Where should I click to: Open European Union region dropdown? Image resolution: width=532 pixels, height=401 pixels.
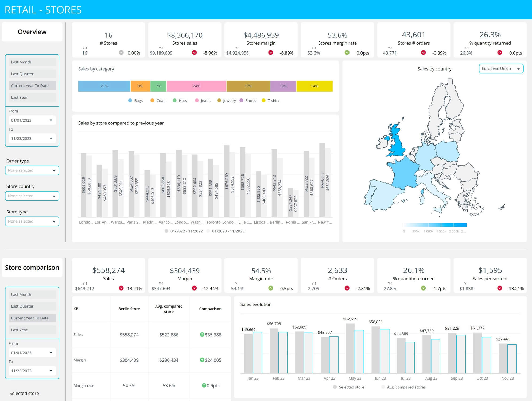(x=501, y=68)
